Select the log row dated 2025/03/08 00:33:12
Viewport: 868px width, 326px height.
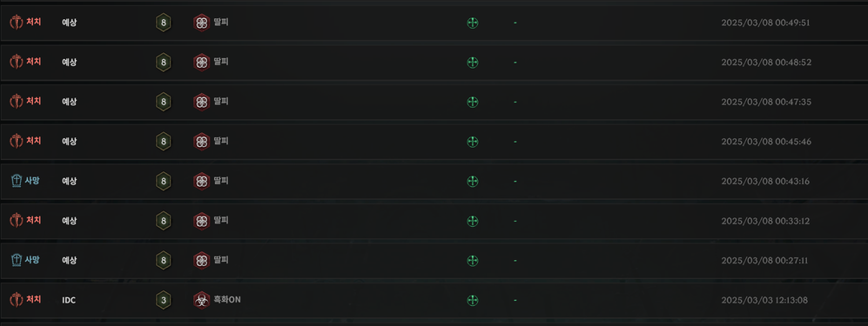[434, 221]
